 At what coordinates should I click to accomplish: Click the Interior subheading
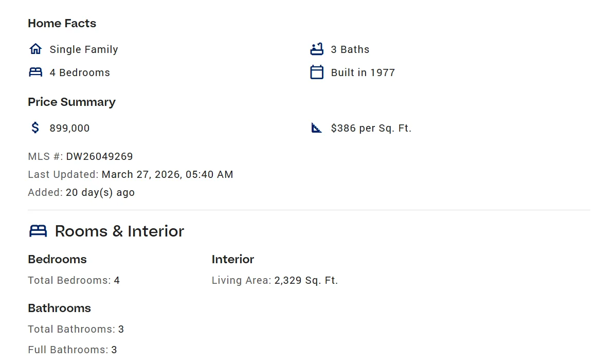click(x=233, y=259)
